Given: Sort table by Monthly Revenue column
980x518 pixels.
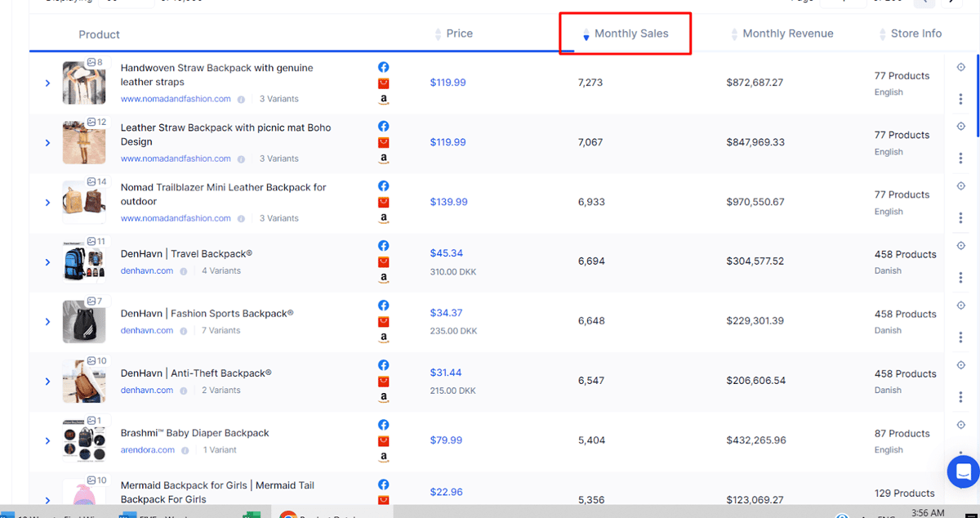Looking at the screenshot, I should [x=782, y=33].
